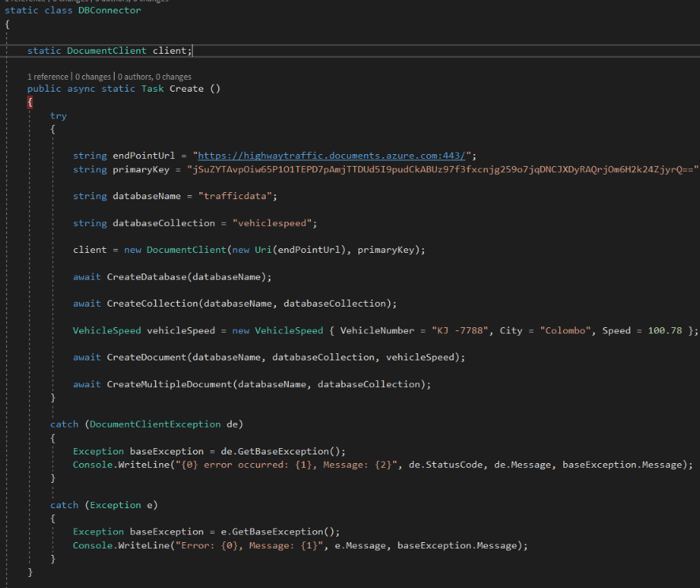
Task: Click the e.Message argument
Action: 360,545
